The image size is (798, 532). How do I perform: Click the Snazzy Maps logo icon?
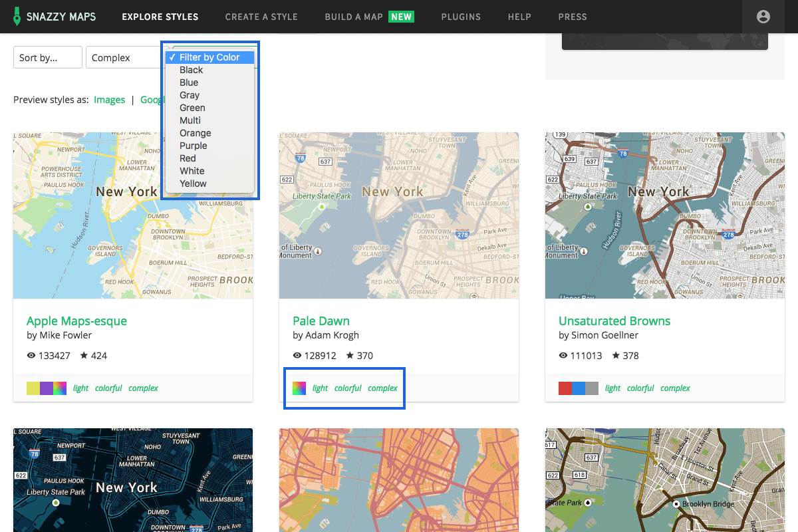[17, 17]
